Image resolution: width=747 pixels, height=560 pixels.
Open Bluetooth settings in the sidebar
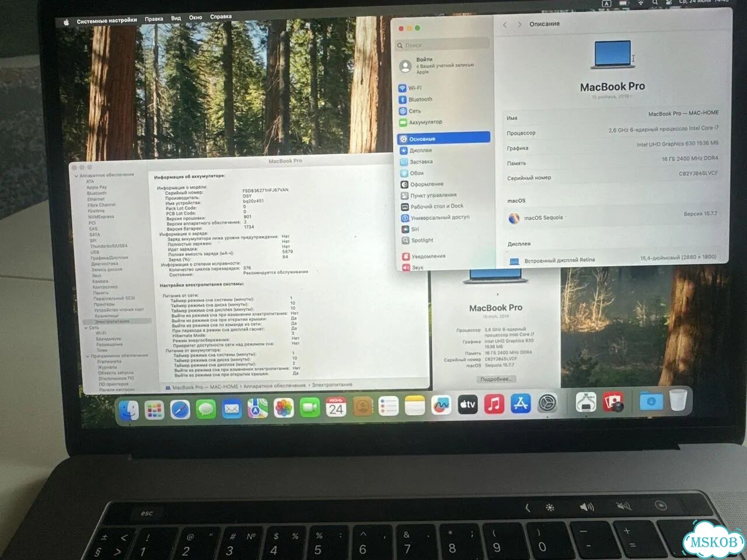point(420,100)
